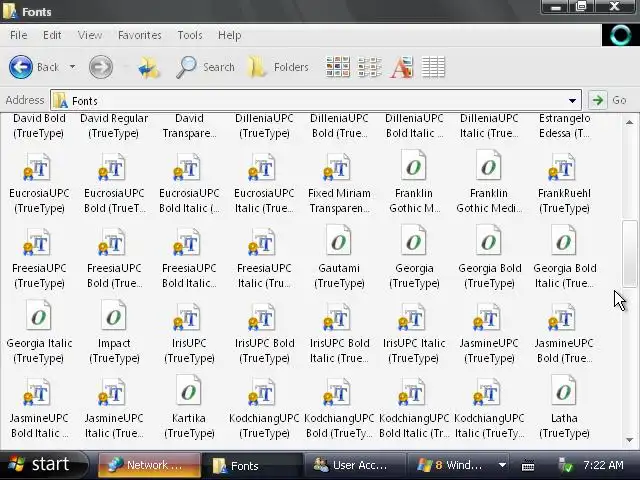This screenshot has width=640, height=480.
Task: Open the Search pane
Action: pos(205,67)
